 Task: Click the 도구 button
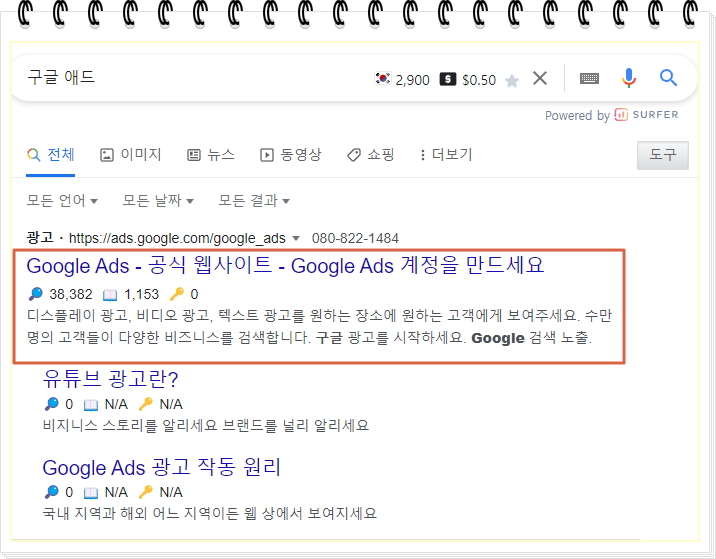pos(663,155)
